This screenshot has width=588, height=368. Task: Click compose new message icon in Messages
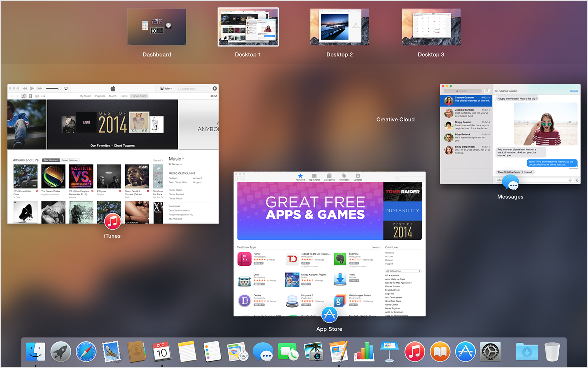[487, 91]
